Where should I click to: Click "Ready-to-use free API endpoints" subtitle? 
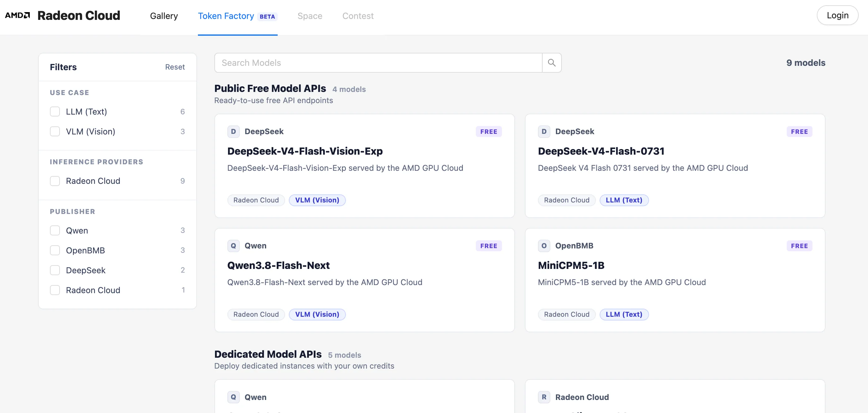[x=274, y=101]
